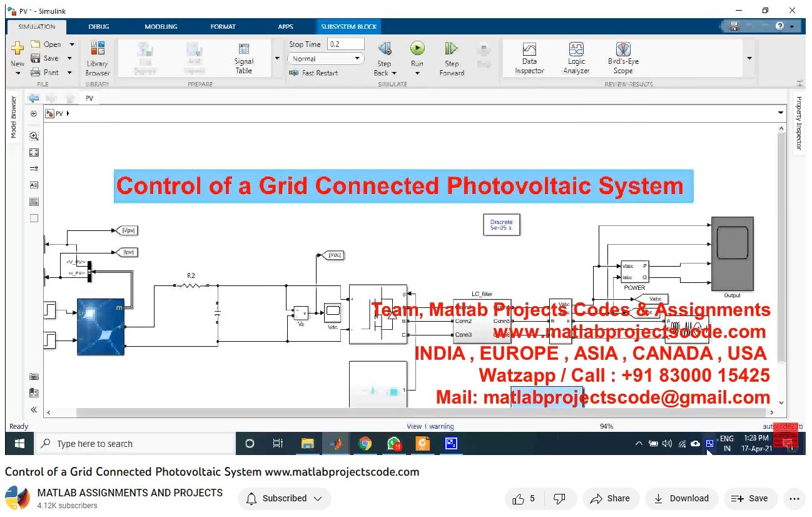Toggle the YouTube Subscribed button
The width and height of the screenshot is (812, 517).
tap(285, 498)
